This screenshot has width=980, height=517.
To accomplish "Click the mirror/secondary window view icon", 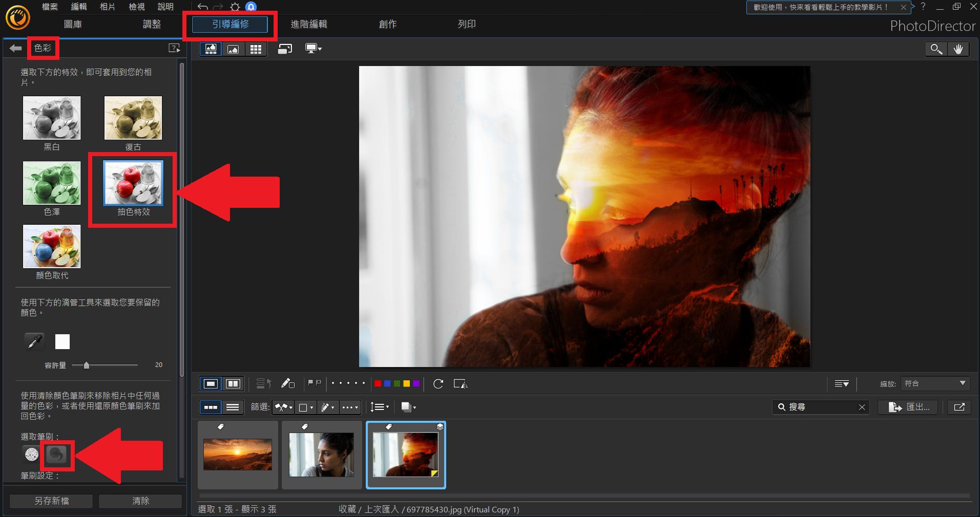I will (x=285, y=49).
